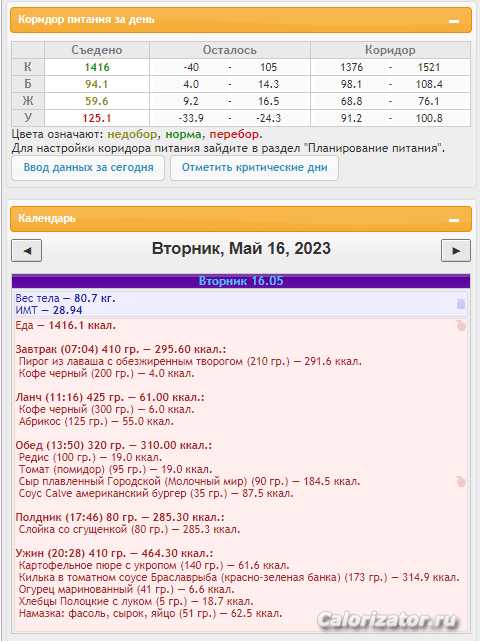This screenshot has width=480, height=641.
Task: Go to previous day with left arrow
Action: pyautogui.click(x=27, y=251)
